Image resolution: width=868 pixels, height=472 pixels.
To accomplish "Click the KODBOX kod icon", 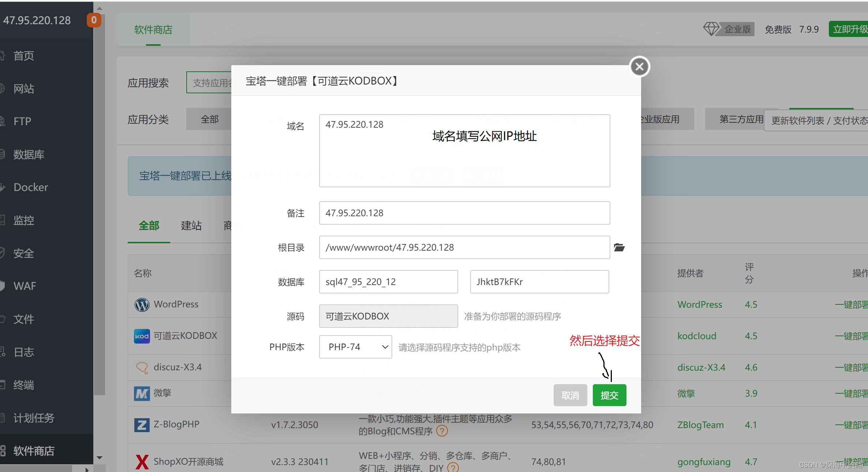I will pyautogui.click(x=142, y=336).
